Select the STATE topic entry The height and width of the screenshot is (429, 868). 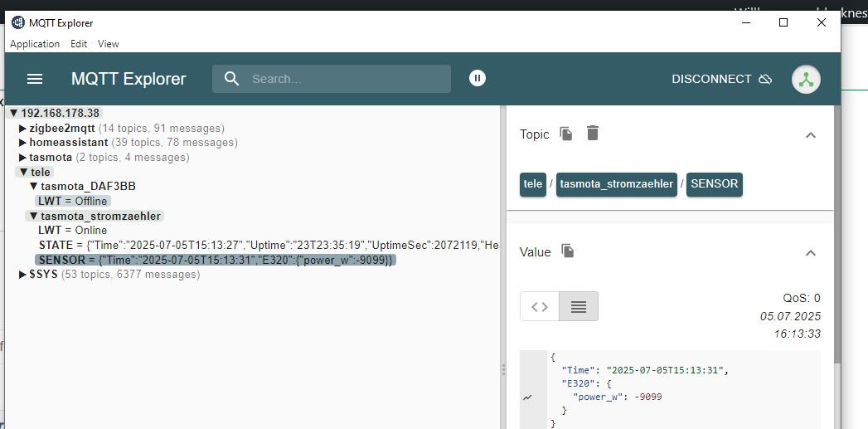click(269, 245)
